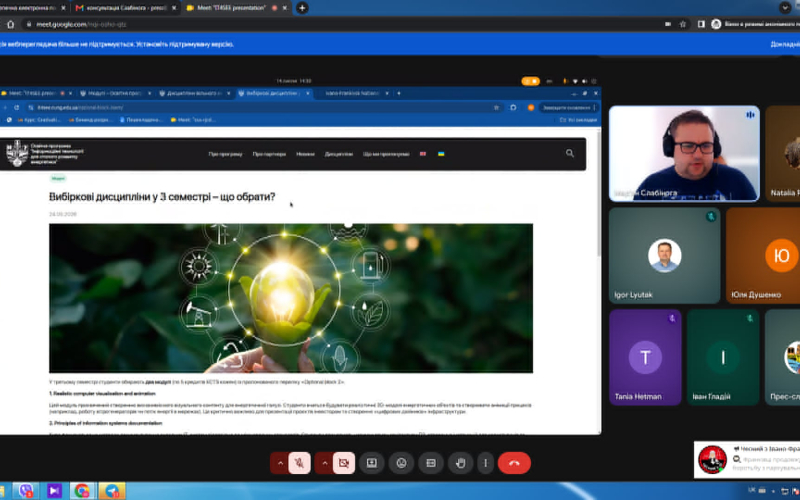Click Tania Hetman participant tile

645,357
